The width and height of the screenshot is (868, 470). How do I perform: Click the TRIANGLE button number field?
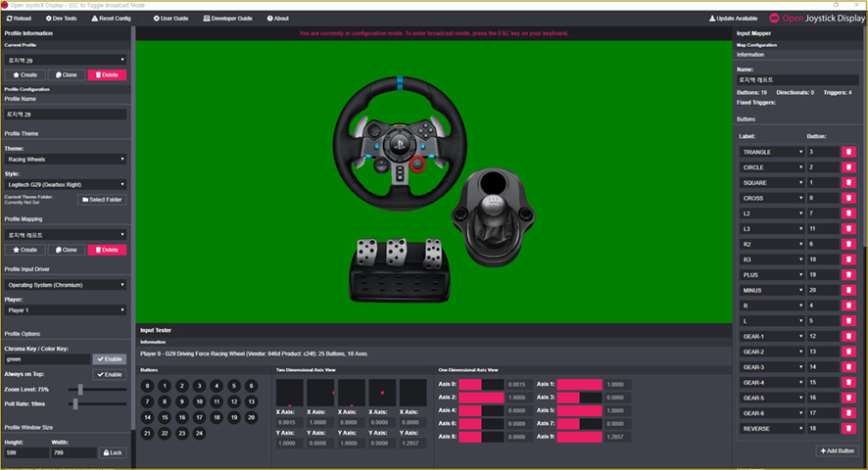pyautogui.click(x=823, y=152)
